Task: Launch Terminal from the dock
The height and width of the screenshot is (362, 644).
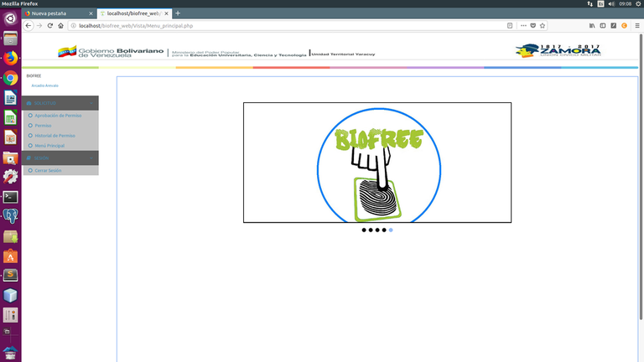Action: click(10, 197)
